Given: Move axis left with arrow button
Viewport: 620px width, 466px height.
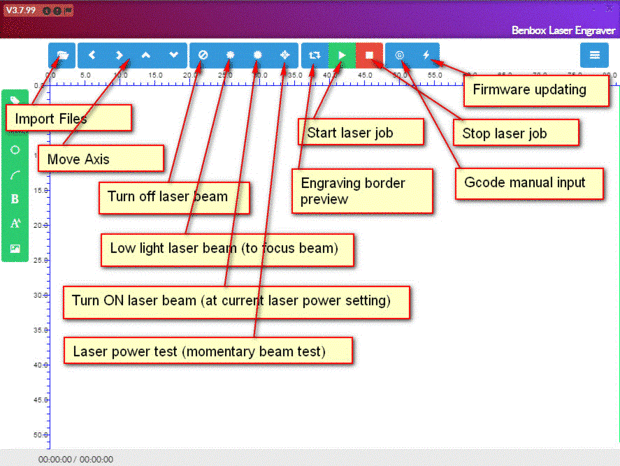Looking at the screenshot, I should tap(92, 55).
